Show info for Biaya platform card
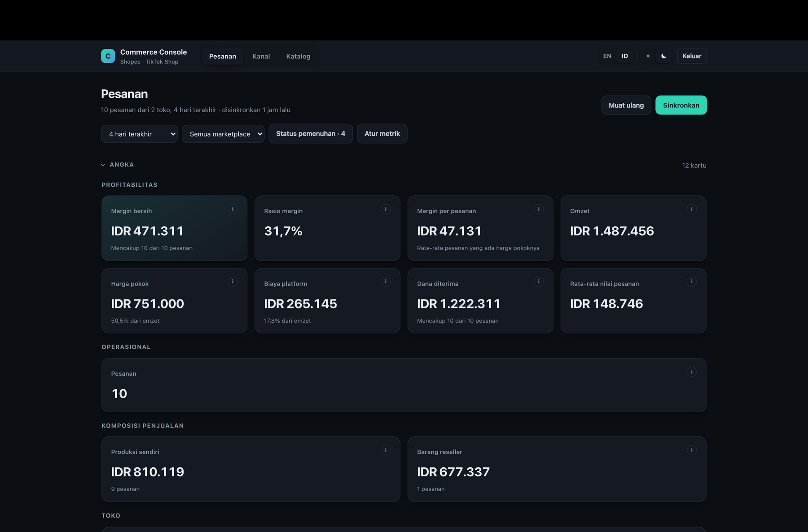 tap(386, 282)
